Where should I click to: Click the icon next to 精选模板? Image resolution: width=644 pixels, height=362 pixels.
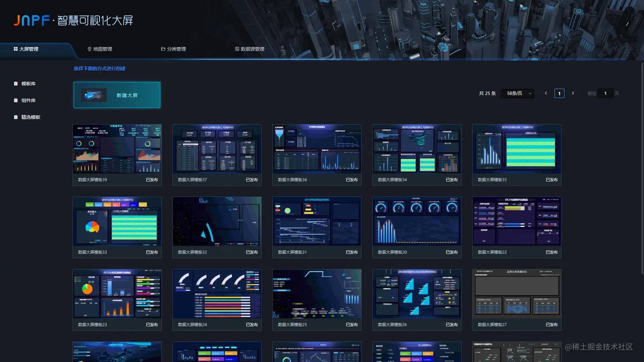point(16,117)
